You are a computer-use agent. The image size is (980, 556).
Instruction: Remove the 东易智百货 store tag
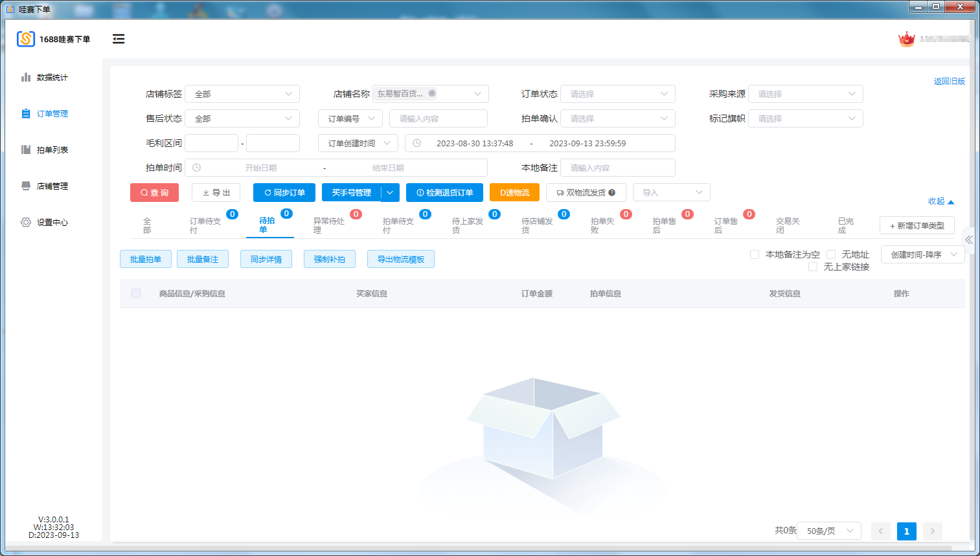tap(432, 93)
